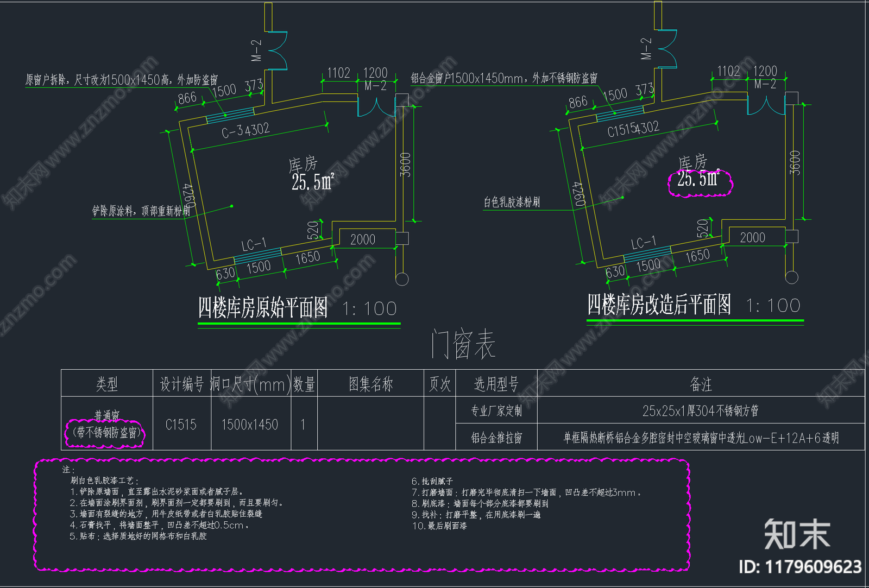Select dimension 2000 in renovated plan
The image size is (869, 588).
752,237
